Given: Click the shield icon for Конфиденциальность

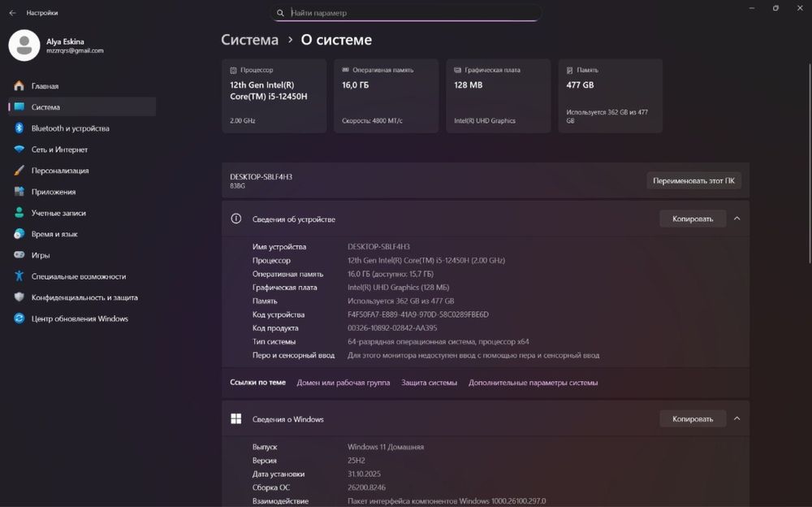Looking at the screenshot, I should (19, 297).
